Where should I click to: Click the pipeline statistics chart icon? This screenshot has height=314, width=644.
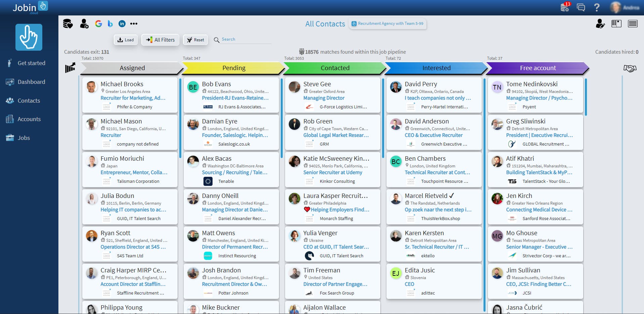coord(70,68)
